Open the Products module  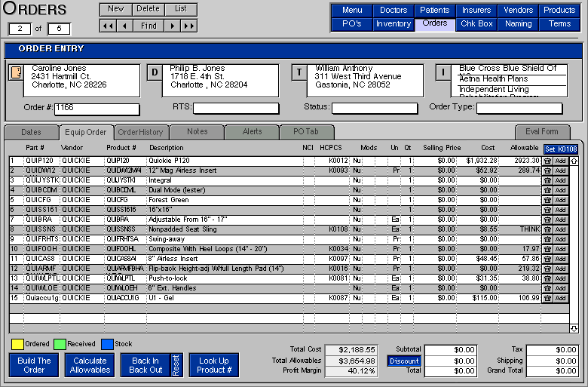(x=559, y=10)
